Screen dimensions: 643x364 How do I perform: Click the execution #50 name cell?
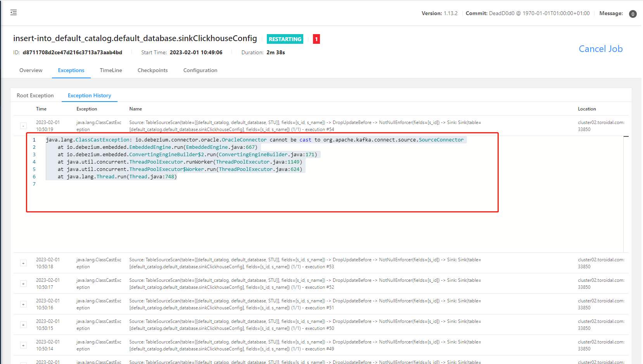tap(305, 325)
